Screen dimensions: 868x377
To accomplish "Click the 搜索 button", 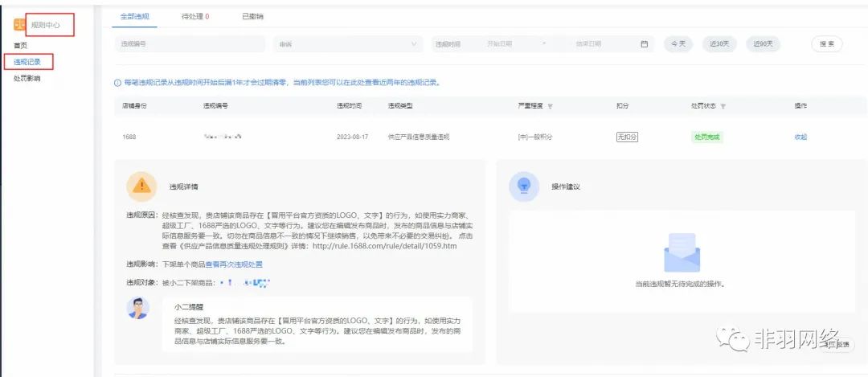I will point(826,44).
